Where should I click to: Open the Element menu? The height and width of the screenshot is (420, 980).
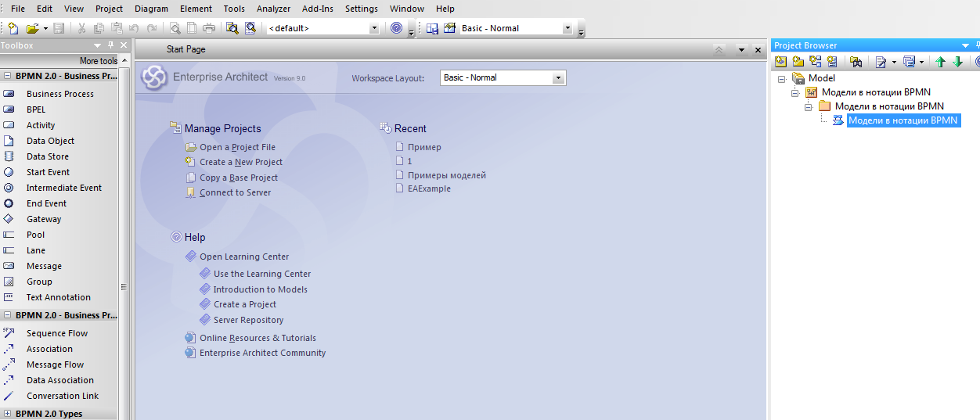click(196, 9)
